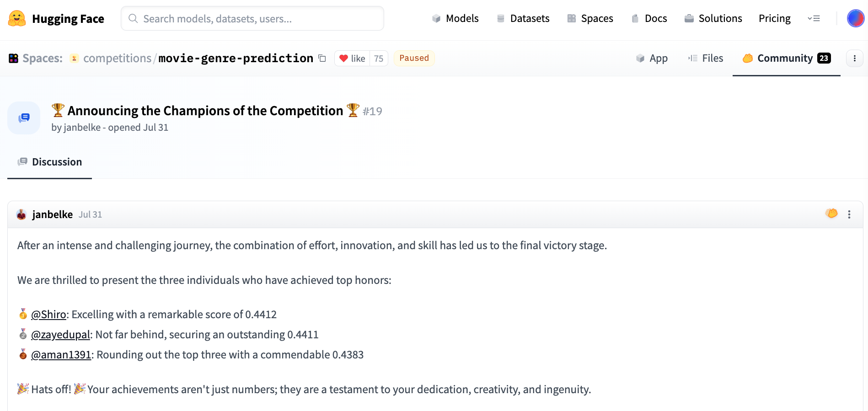Click janbelke's avatar picture
Viewport: 868px width, 411px height.
21,214
